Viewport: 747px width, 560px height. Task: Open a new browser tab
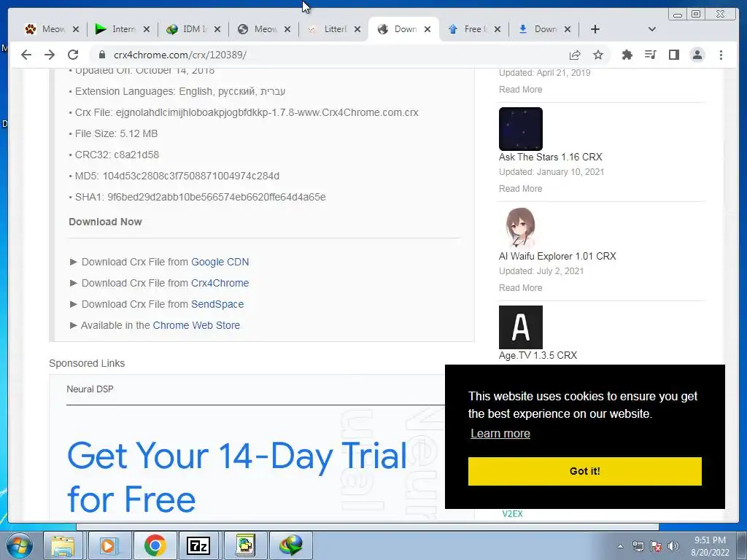(595, 29)
